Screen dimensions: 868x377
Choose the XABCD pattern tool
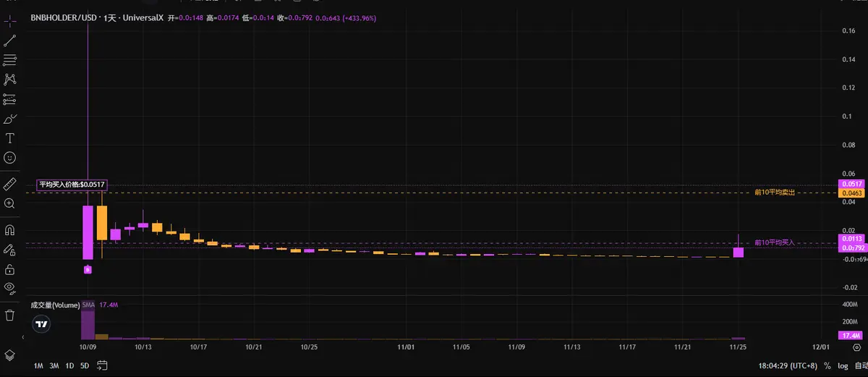point(10,80)
